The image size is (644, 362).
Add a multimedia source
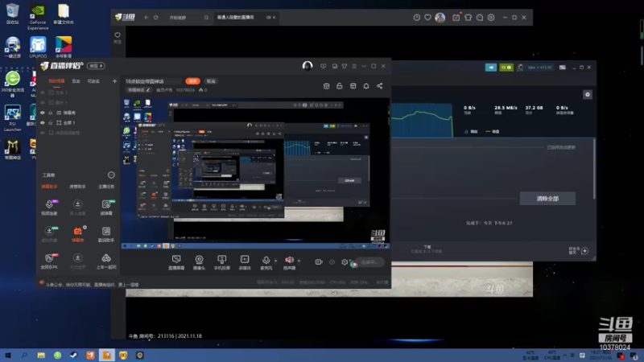[245, 262]
